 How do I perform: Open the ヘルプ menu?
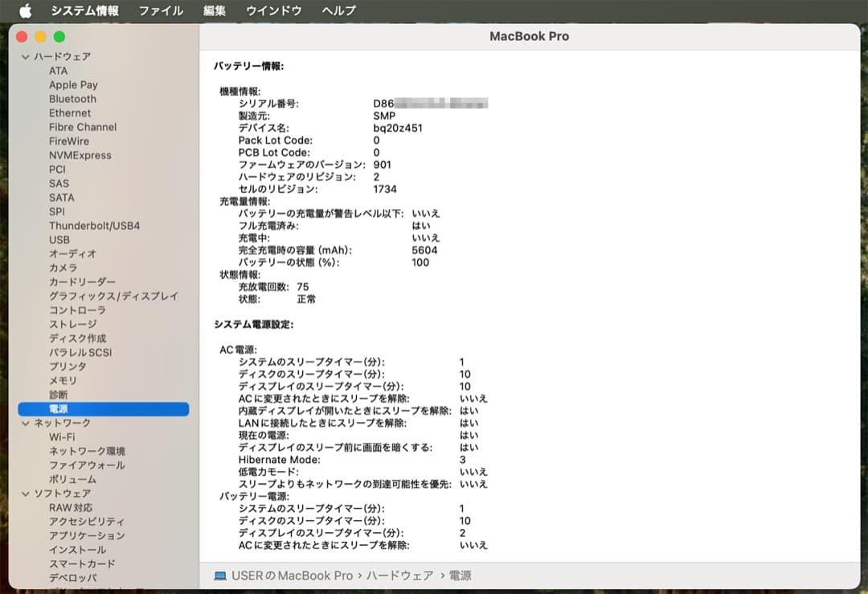(x=338, y=10)
